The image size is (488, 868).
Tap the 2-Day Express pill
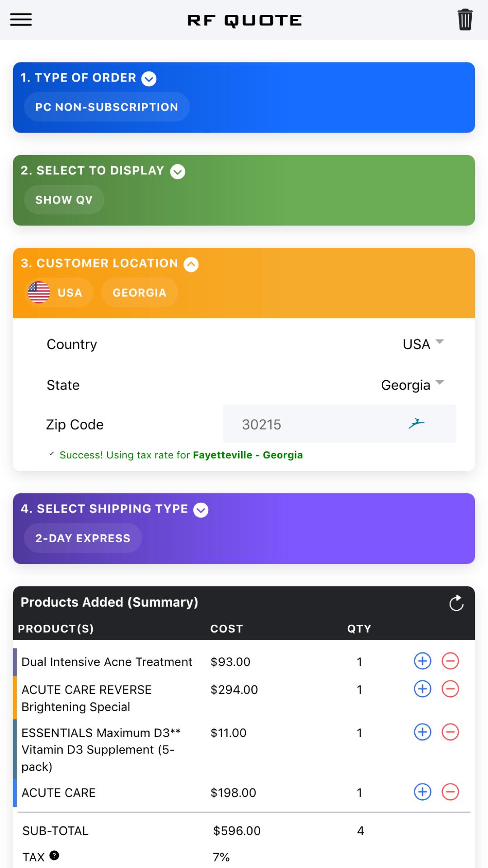pos(83,538)
